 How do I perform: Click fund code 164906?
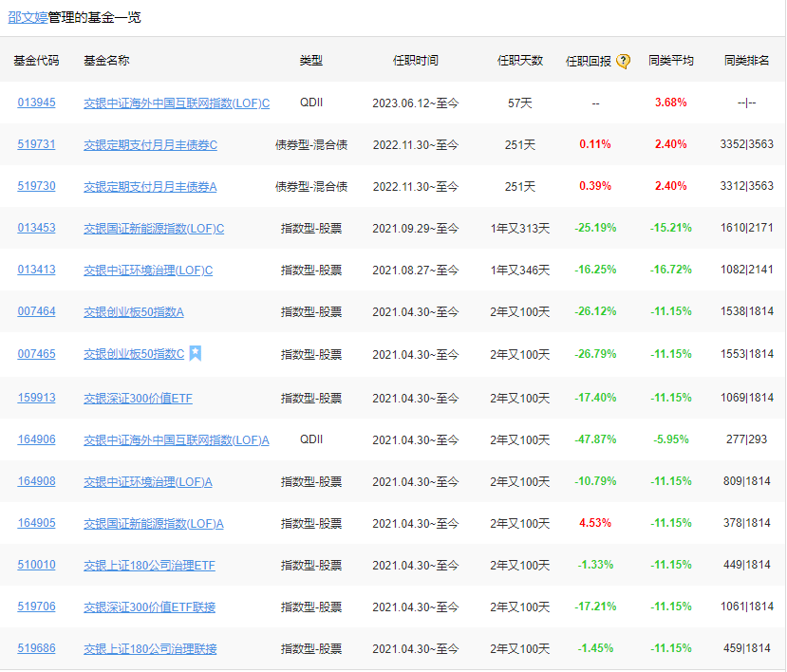point(36,440)
